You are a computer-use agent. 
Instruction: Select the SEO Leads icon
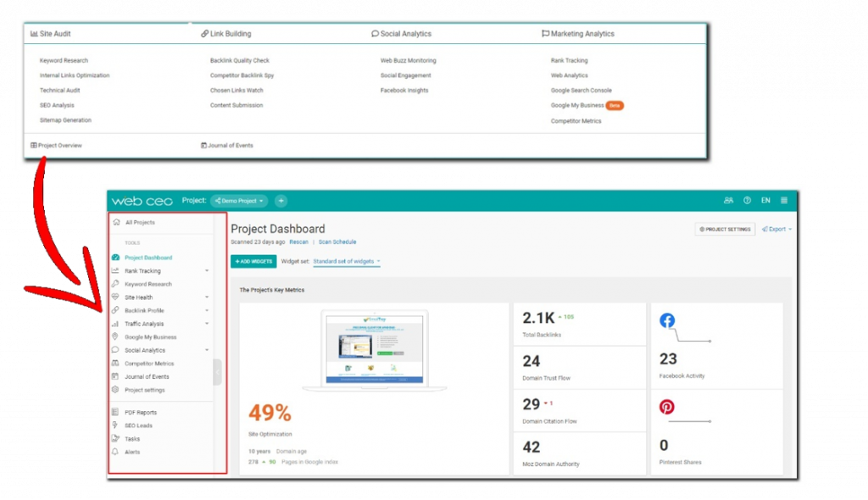coord(115,425)
